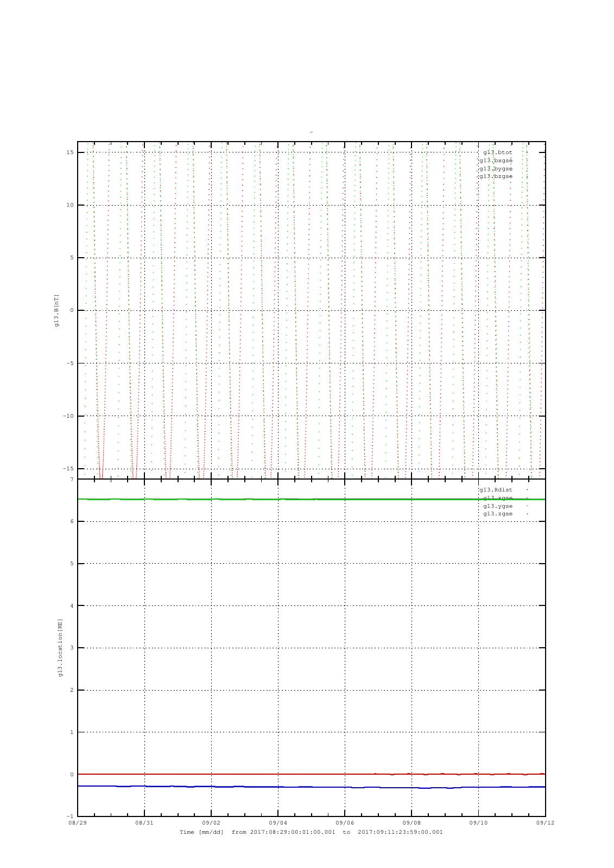Click the -15 tick label

coord(68,469)
